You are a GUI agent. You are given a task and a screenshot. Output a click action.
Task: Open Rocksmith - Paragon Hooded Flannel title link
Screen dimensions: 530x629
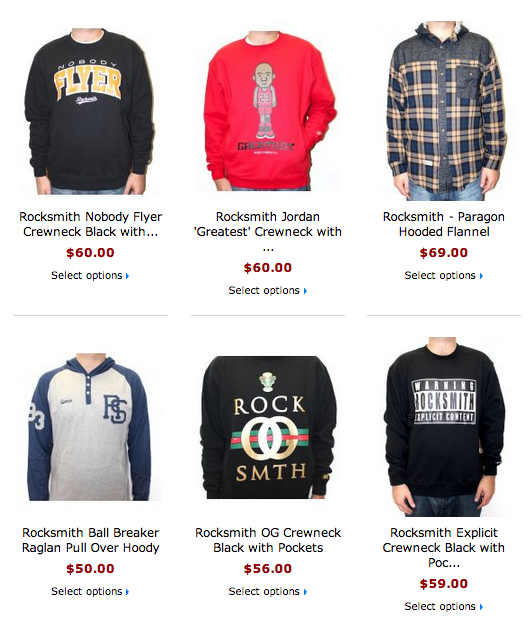click(444, 224)
